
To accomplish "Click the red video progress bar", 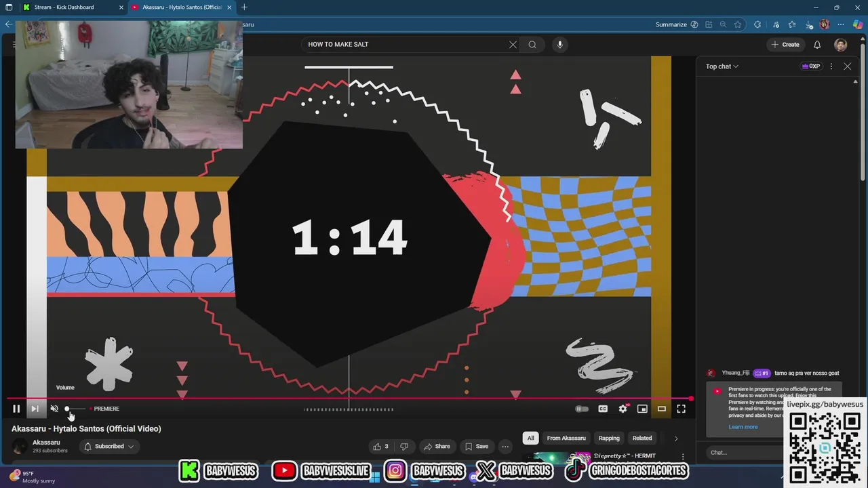I will coord(349,399).
